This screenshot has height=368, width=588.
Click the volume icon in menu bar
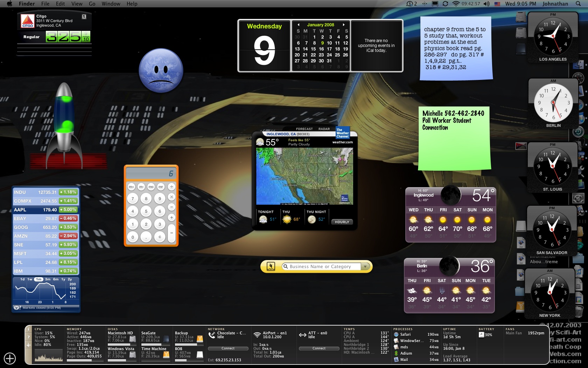(486, 4)
